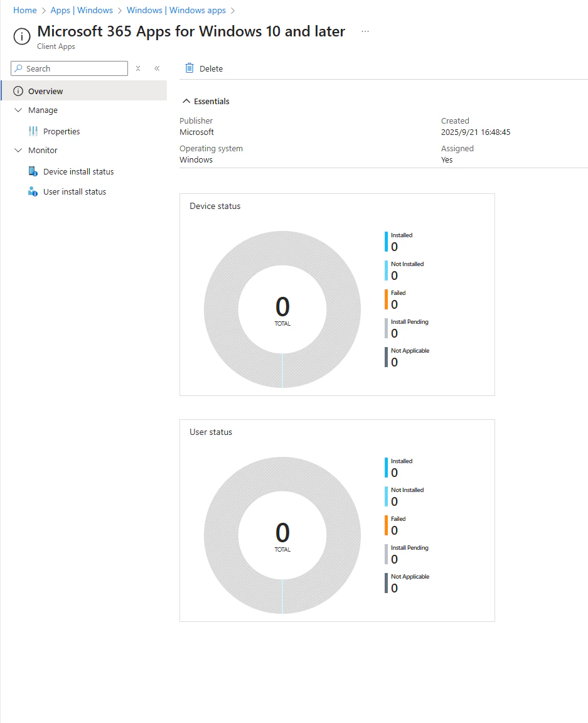
Task: Click the Created date 2025/9/21 16:48:45
Action: 476,132
